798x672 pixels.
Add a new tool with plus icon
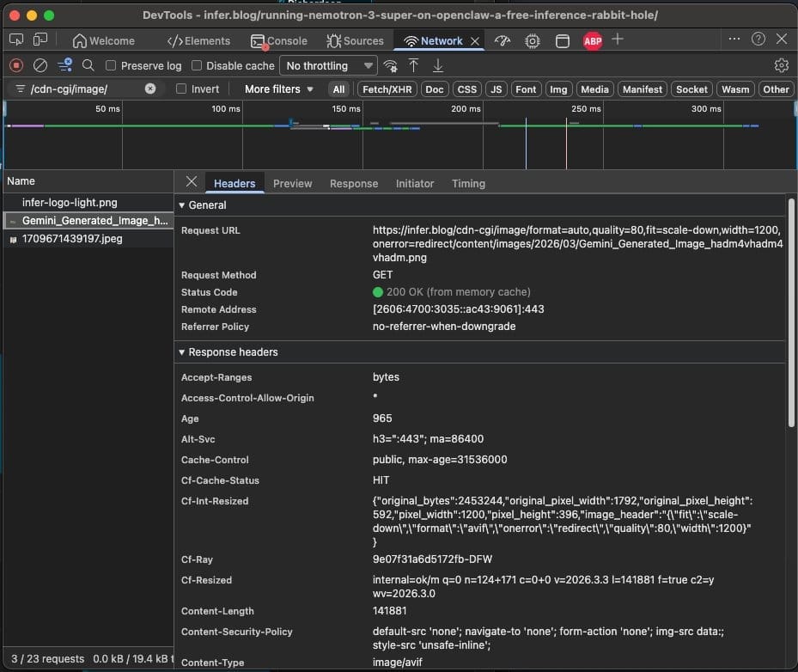[x=618, y=40]
